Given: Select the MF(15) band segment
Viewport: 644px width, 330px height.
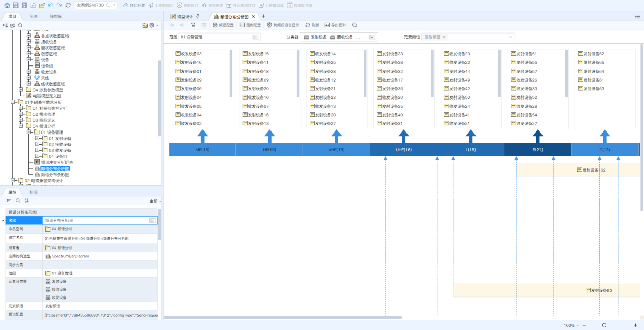Looking at the screenshot, I should pyautogui.click(x=202, y=150).
